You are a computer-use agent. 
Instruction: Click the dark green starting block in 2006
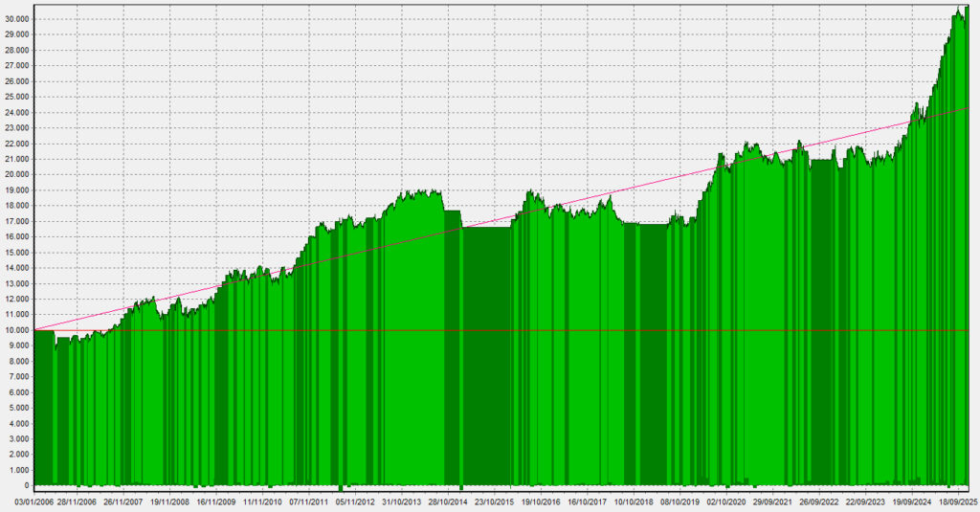click(x=44, y=402)
